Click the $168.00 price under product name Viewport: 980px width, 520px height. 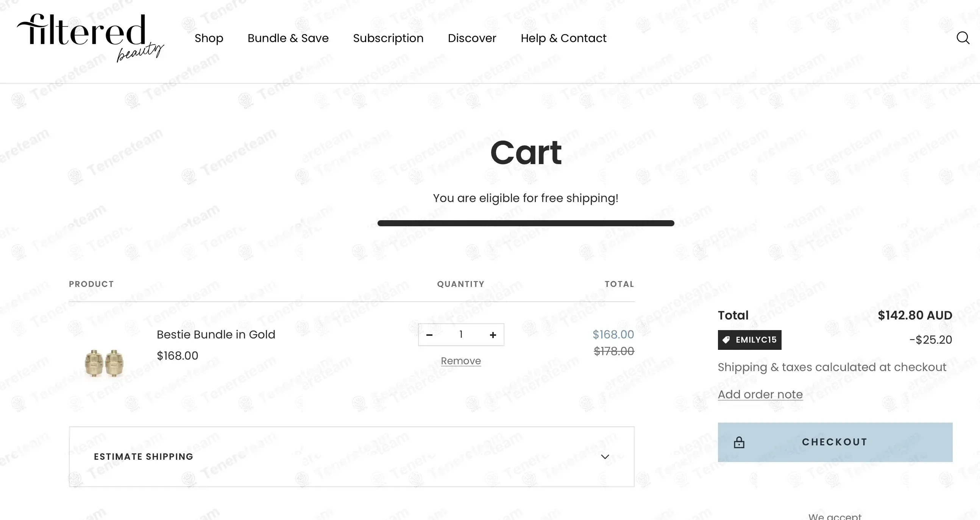coord(177,356)
